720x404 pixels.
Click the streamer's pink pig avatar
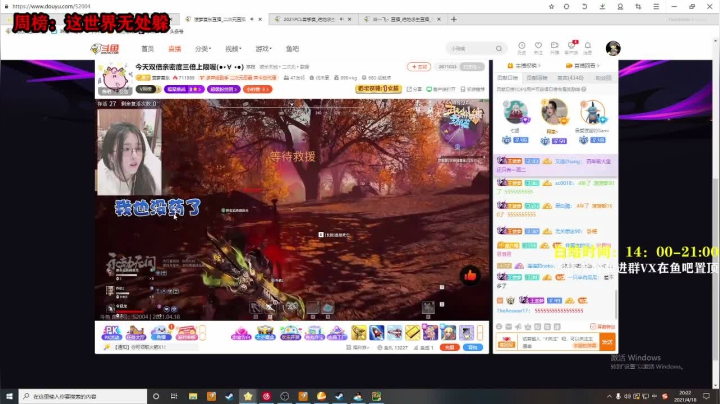115,78
